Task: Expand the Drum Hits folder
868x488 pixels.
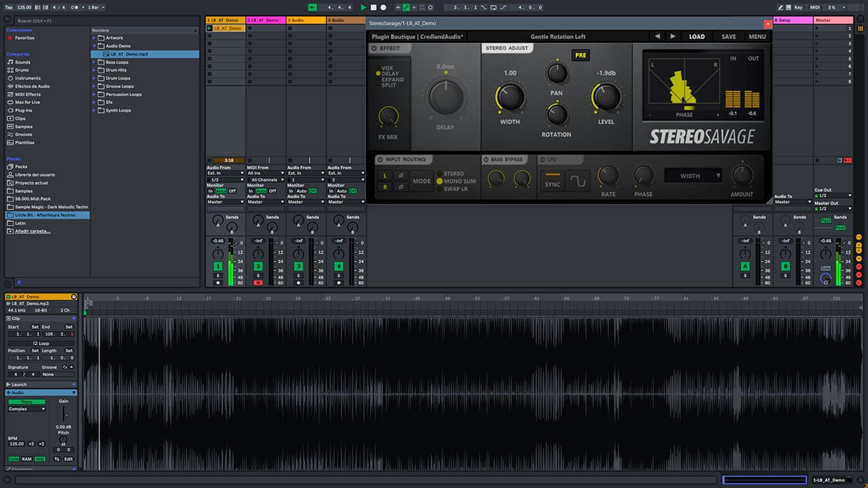Action: click(94, 70)
